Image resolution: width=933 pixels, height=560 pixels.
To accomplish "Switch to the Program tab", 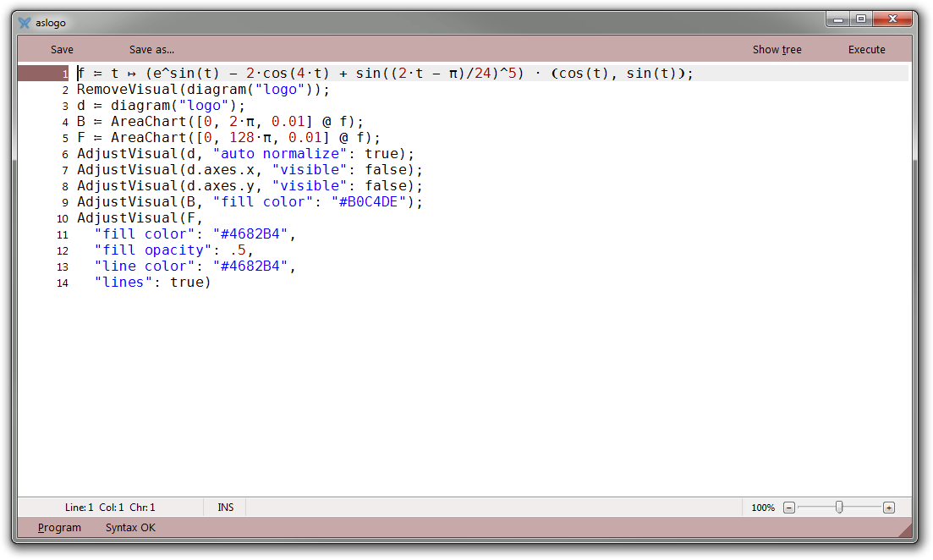I will (x=60, y=528).
